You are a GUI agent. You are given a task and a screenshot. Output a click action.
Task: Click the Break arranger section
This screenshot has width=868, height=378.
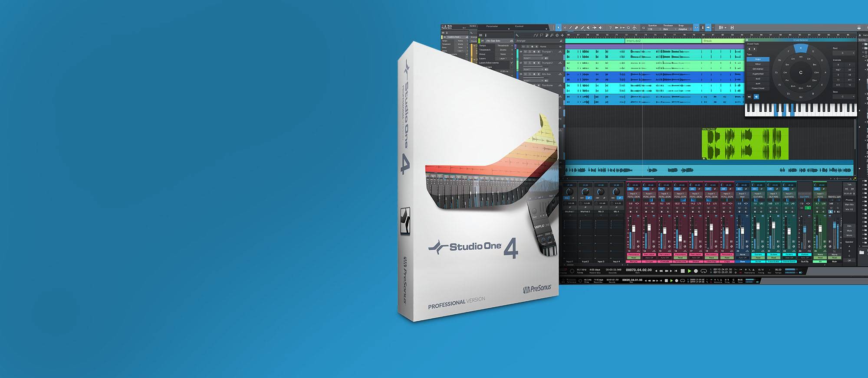pyautogui.click(x=723, y=41)
